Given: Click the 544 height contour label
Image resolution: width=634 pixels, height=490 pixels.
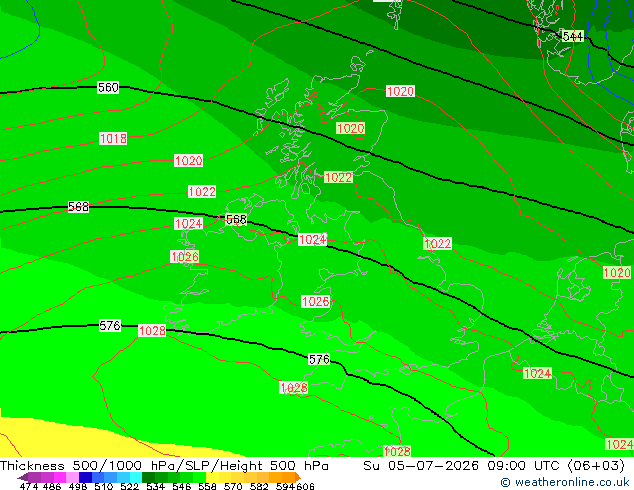Looking at the screenshot, I should click(573, 36).
